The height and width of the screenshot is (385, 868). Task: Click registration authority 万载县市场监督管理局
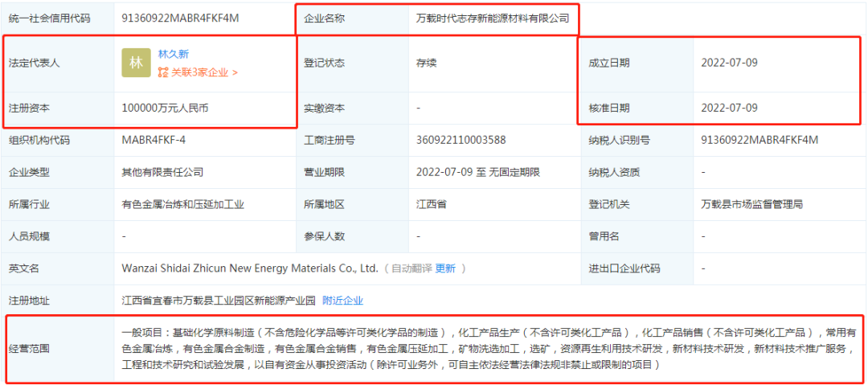coord(751,204)
